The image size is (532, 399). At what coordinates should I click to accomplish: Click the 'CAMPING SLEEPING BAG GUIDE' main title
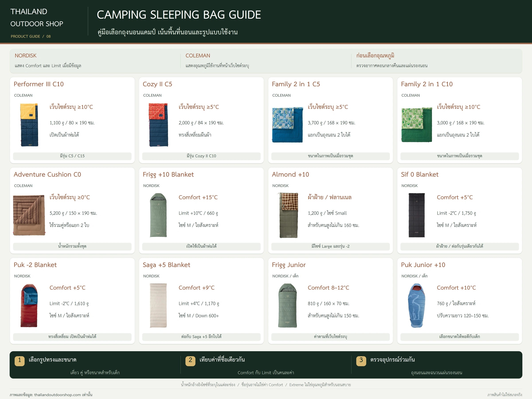[x=179, y=15]
